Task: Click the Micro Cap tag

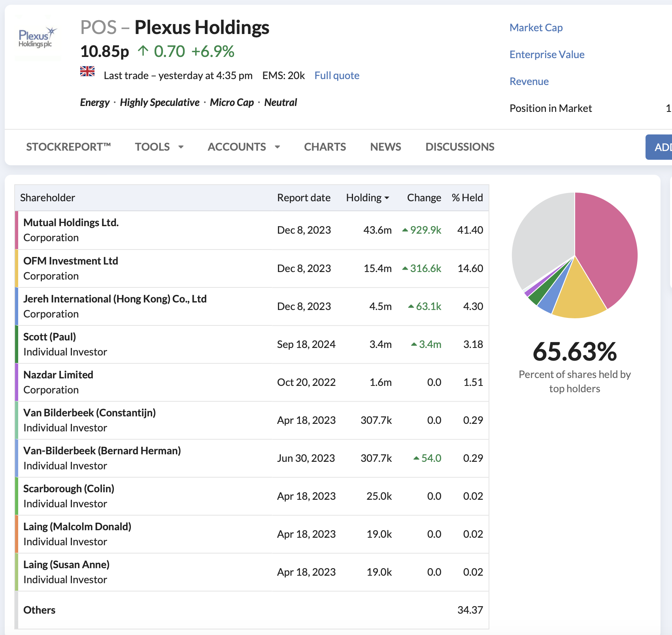Action: tap(232, 102)
